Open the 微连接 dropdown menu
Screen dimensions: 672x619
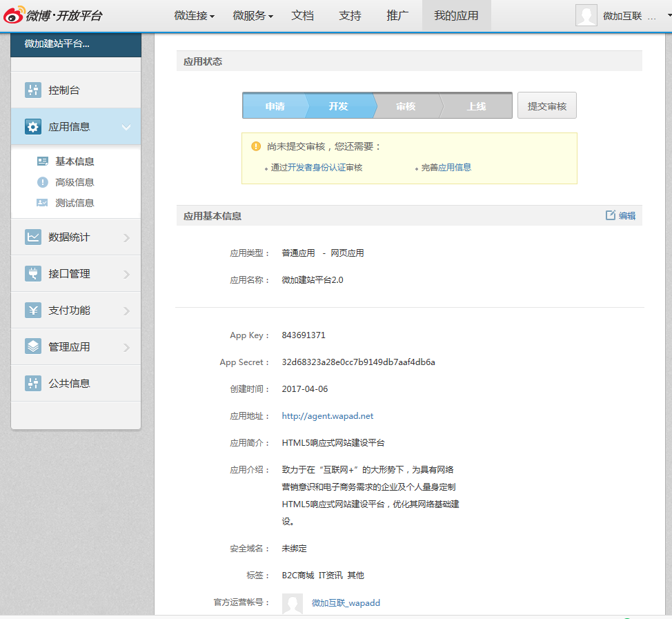(194, 15)
